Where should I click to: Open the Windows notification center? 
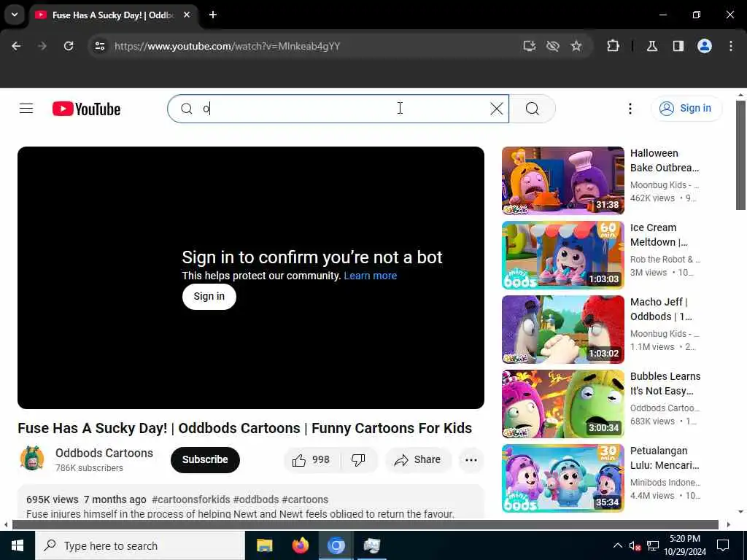coord(723,545)
